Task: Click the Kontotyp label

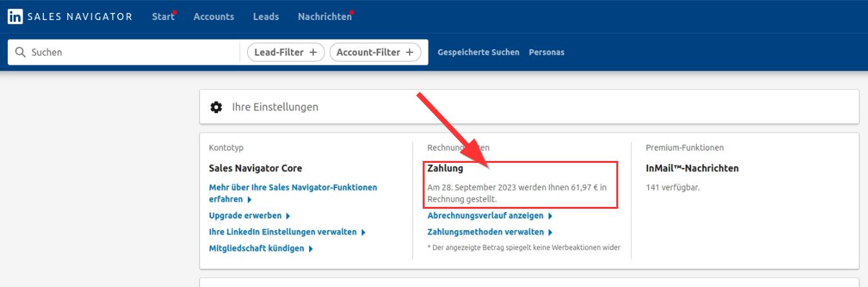Action: pyautogui.click(x=227, y=148)
